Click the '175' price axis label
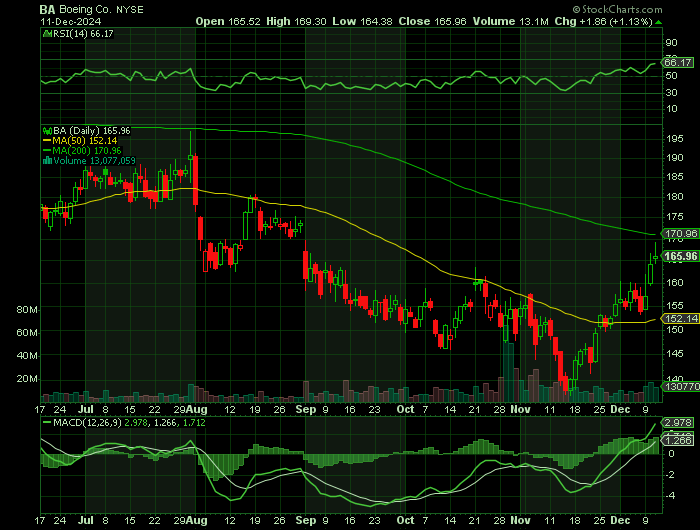The image size is (700, 530). 675,217
